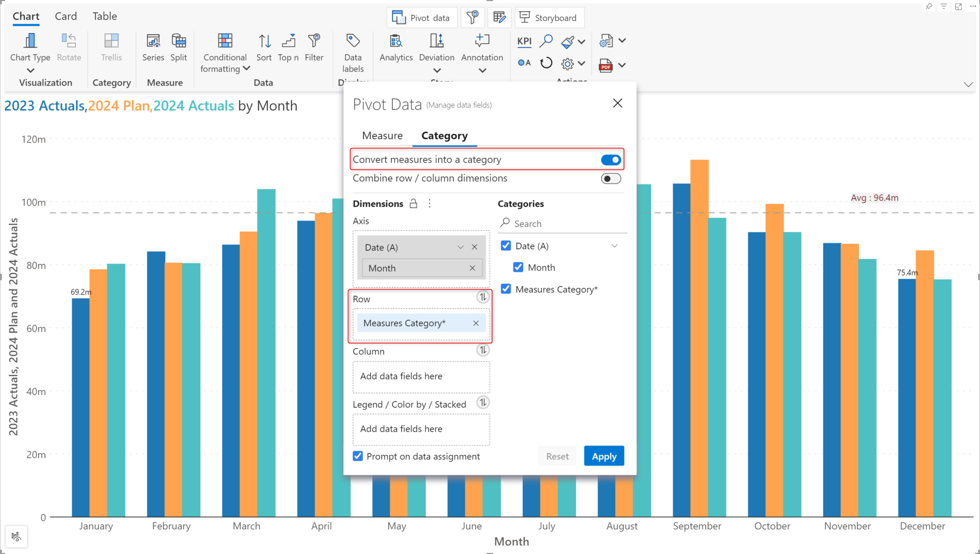Expand the Deviation dropdown chevron
Viewport: 980px width, 554px height.
[x=437, y=70]
